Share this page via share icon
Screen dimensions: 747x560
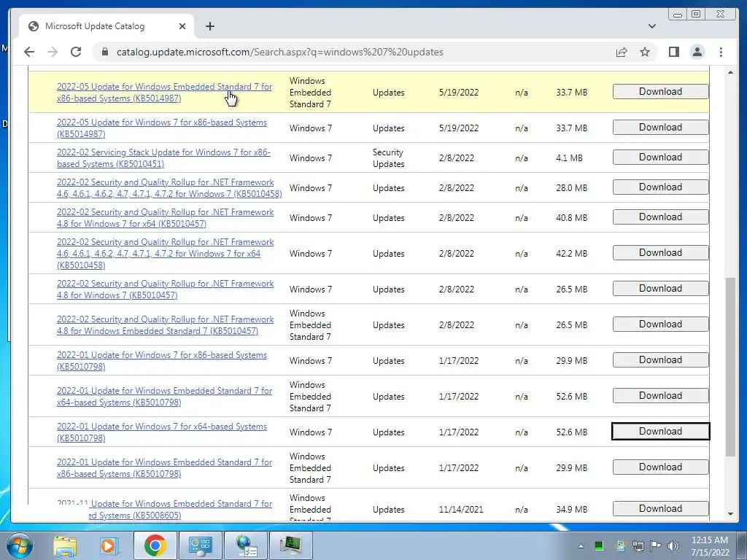[x=622, y=52]
